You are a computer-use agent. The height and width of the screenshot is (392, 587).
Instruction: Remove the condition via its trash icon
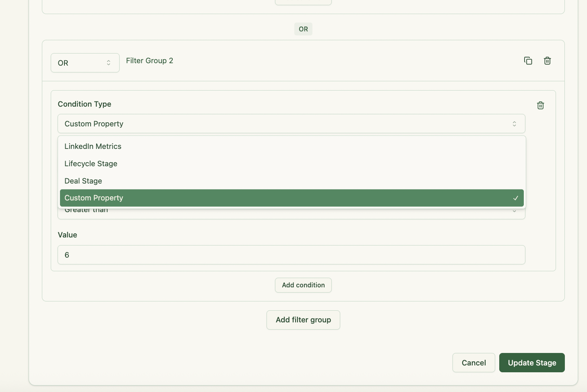point(540,105)
